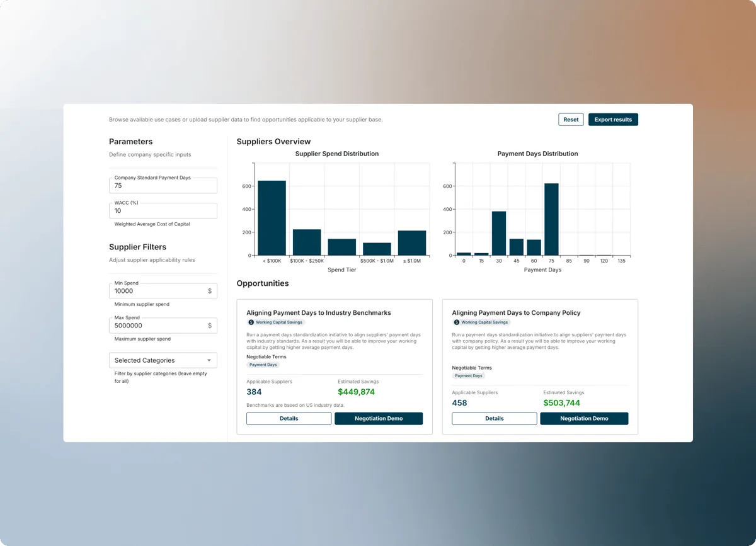Viewport: 756px width, 546px height.
Task: Click the 60 payment days bar
Action: (534, 247)
